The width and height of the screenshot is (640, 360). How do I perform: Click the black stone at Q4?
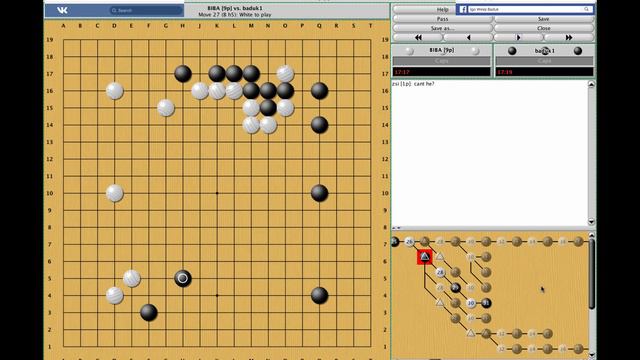tap(319, 296)
